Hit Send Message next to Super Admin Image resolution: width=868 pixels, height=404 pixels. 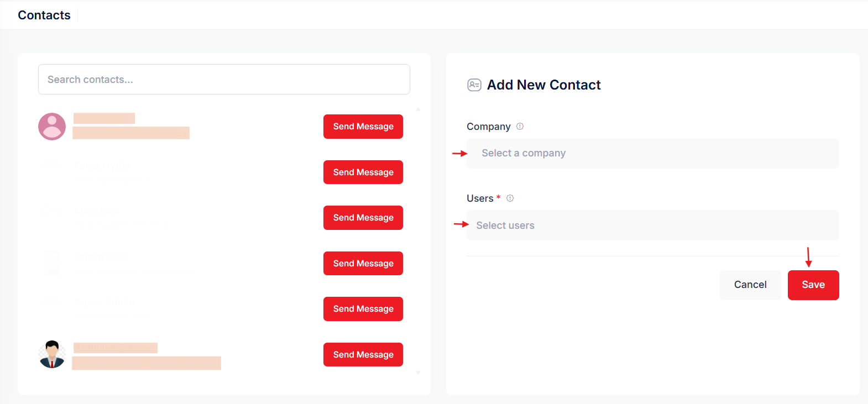point(363,309)
